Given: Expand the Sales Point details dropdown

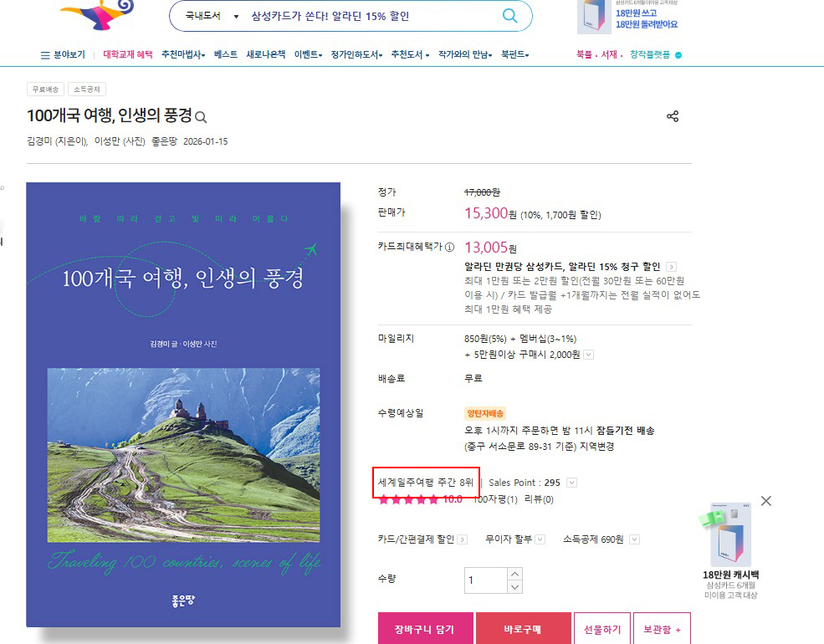Looking at the screenshot, I should (x=571, y=483).
